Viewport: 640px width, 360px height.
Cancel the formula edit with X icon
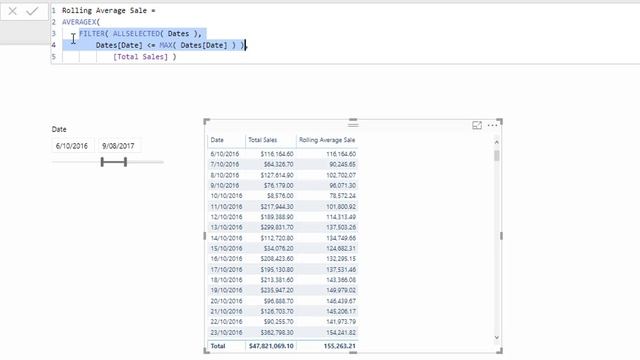(13, 11)
